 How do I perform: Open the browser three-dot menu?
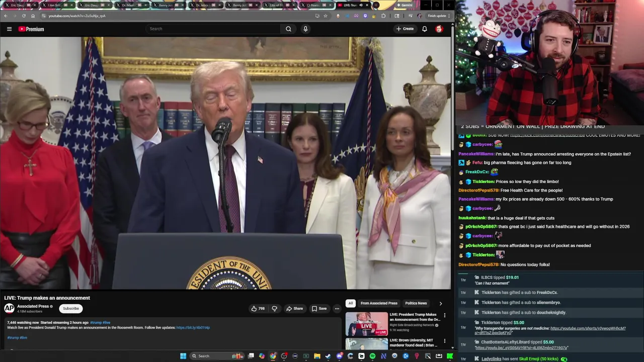pyautogui.click(x=449, y=16)
